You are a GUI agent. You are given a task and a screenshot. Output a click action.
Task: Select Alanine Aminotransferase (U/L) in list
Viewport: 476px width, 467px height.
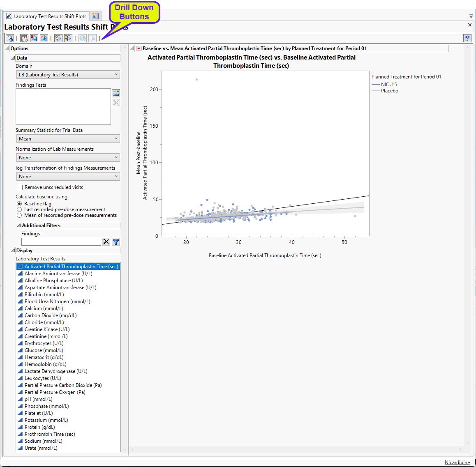click(x=58, y=274)
